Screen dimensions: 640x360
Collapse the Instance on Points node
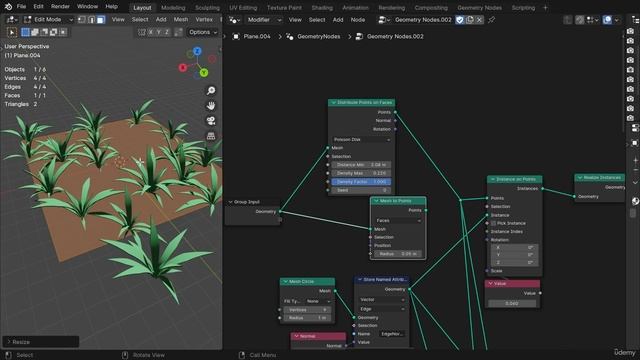[x=493, y=179]
